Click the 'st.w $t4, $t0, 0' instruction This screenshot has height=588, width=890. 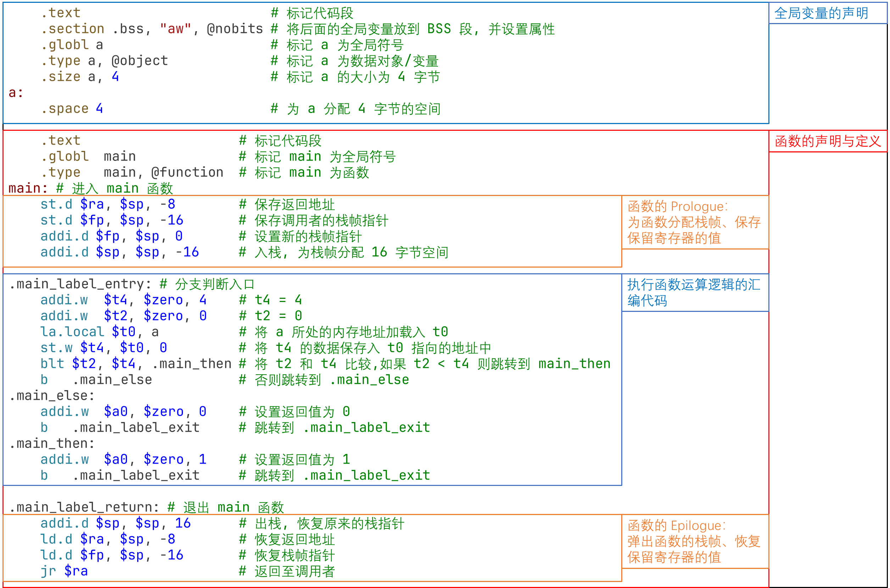(104, 348)
